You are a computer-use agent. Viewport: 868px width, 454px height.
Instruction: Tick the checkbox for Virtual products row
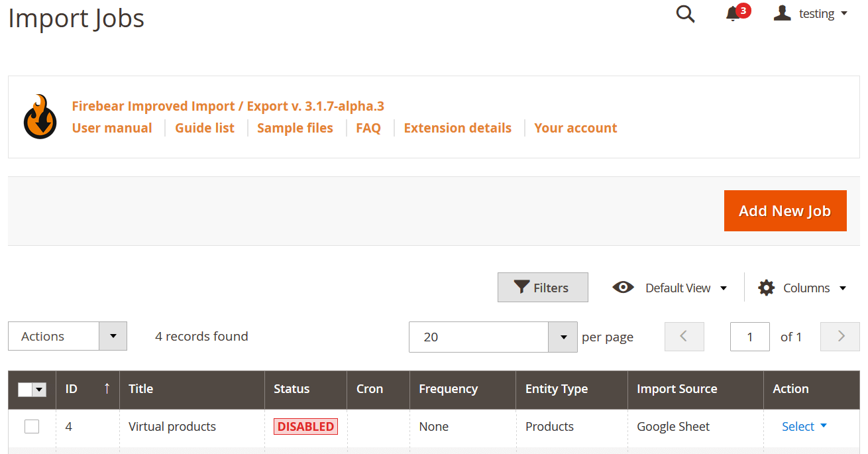pos(32,426)
